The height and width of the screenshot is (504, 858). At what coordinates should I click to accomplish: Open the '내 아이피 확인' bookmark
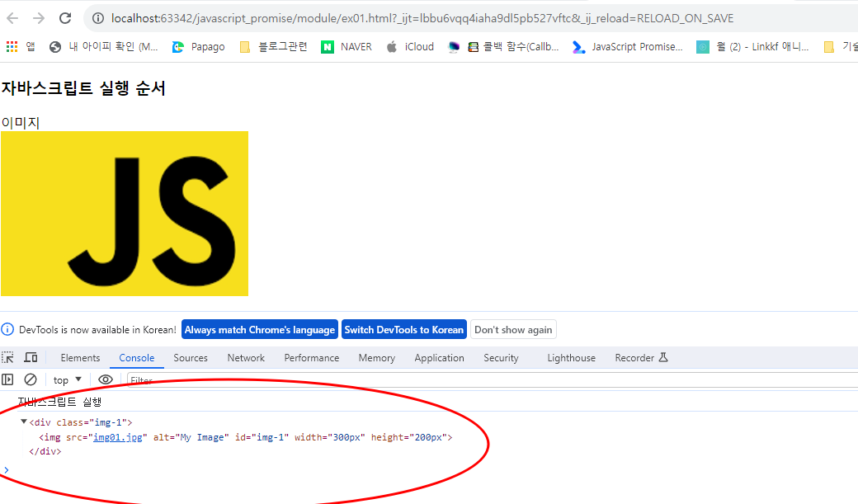103,47
